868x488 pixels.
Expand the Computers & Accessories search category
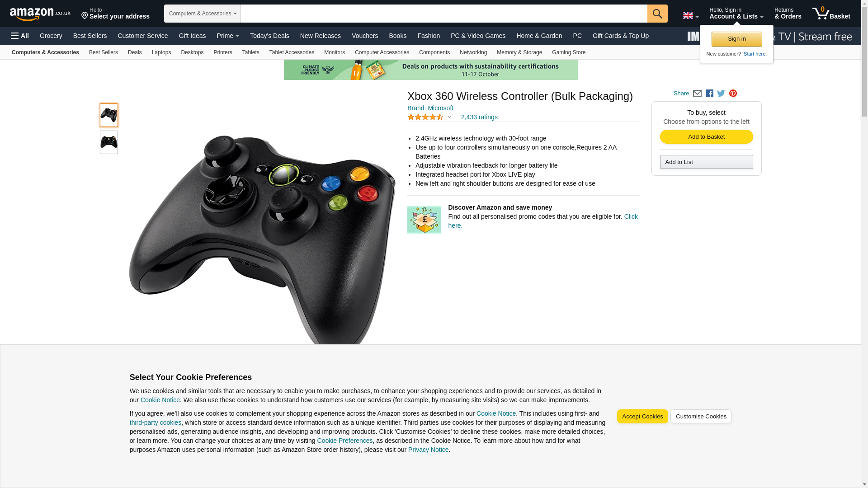tap(203, 14)
